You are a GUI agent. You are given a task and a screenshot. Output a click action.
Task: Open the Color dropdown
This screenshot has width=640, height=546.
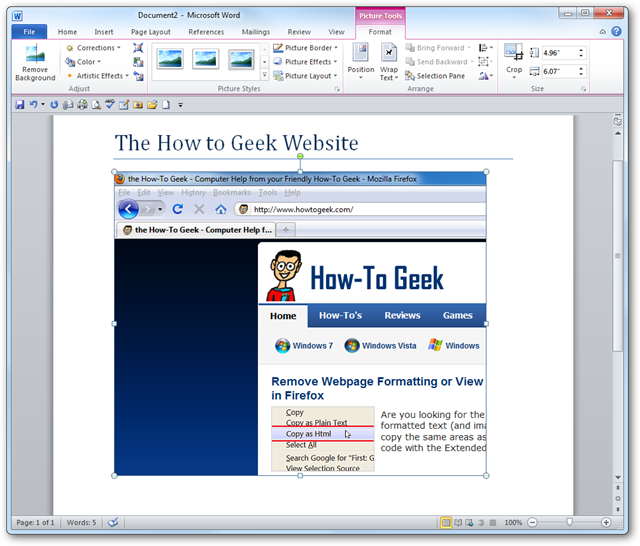(83, 62)
